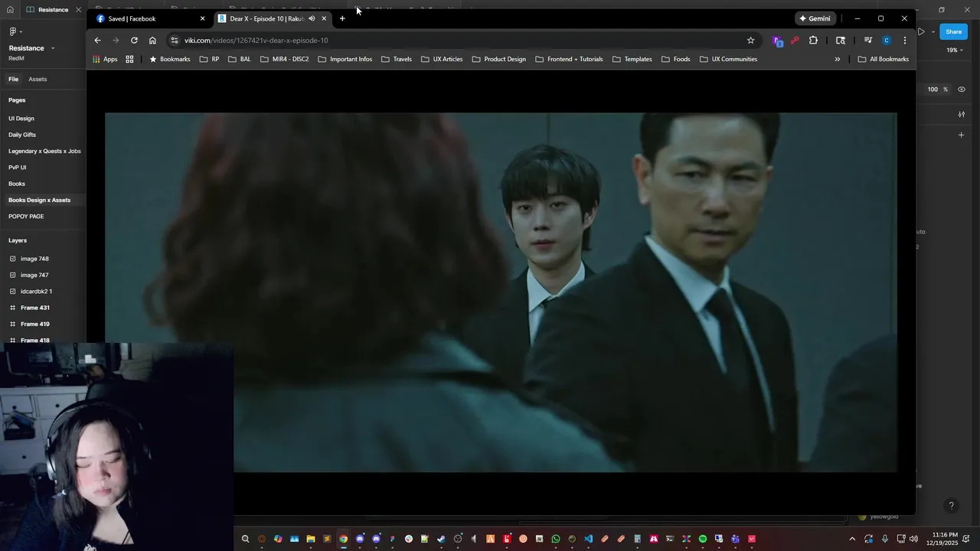980x551 pixels.
Task: Open Steam from the taskbar
Action: click(x=441, y=539)
